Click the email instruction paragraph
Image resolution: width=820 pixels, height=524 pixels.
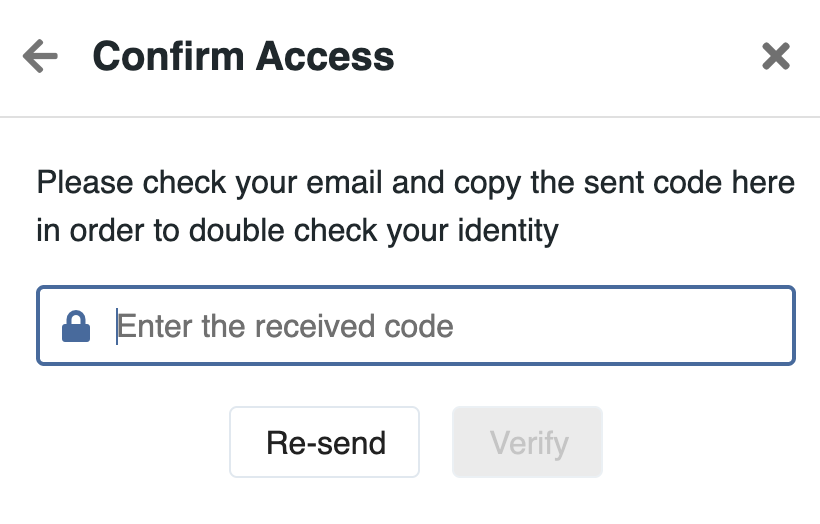(415, 208)
